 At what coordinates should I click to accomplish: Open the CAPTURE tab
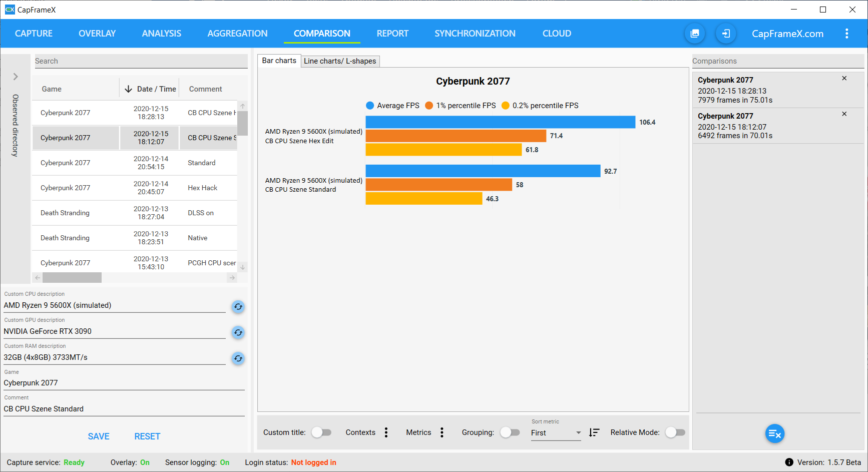point(34,34)
